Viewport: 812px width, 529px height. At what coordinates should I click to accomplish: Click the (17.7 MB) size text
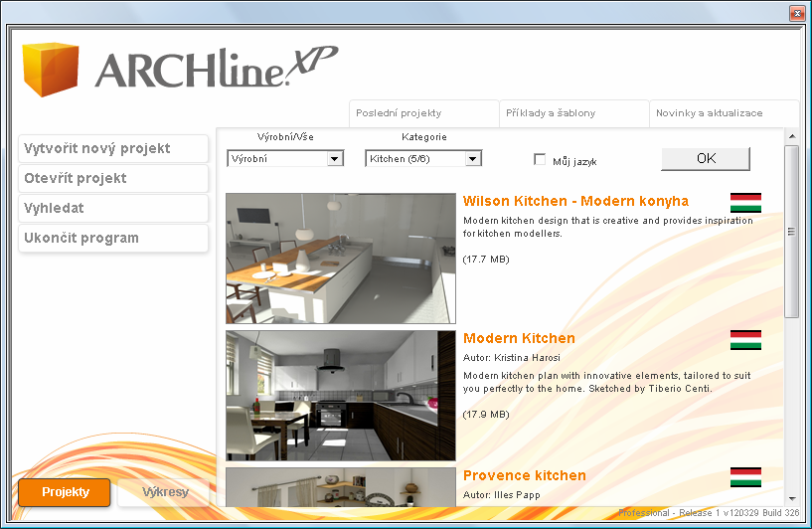[x=486, y=260]
